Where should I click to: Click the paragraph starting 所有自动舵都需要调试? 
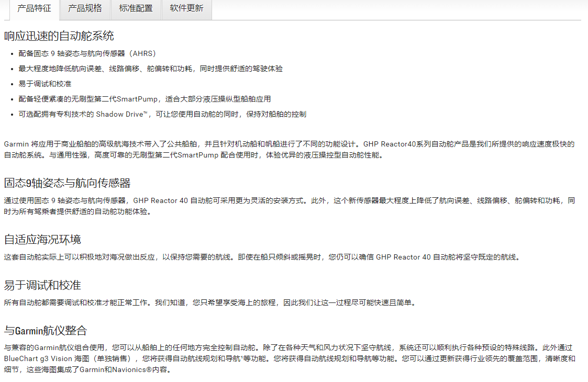(x=210, y=302)
